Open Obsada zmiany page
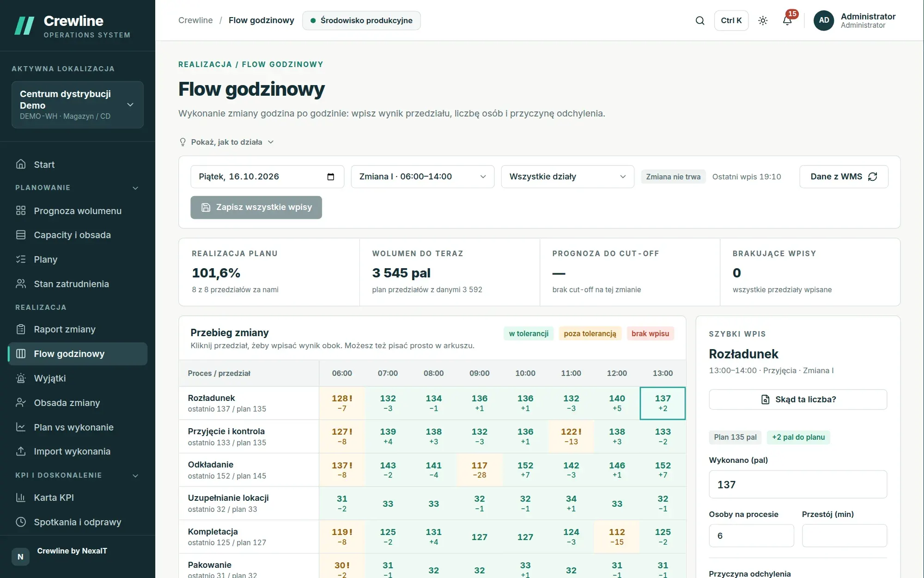Viewport: 924px width, 578px height. coord(78,403)
